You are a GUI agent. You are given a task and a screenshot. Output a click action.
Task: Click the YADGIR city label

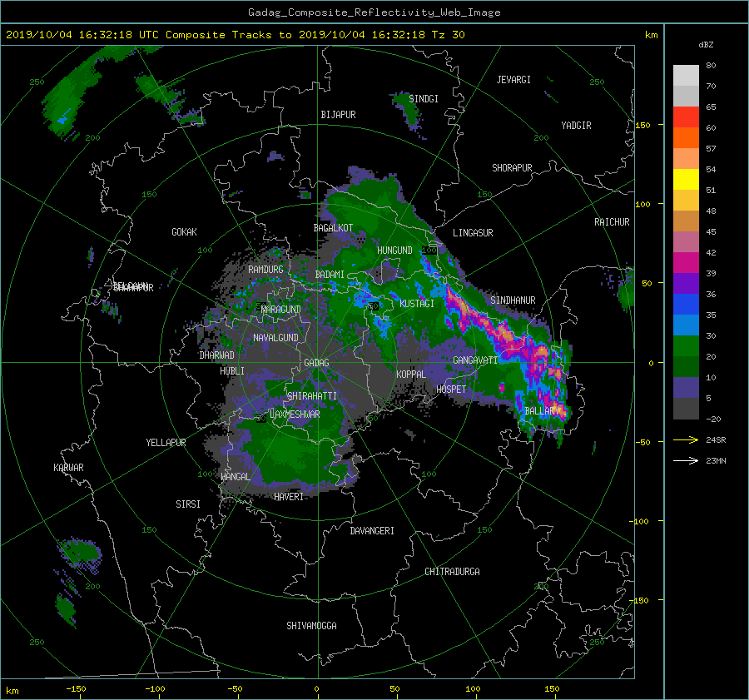[x=576, y=126]
